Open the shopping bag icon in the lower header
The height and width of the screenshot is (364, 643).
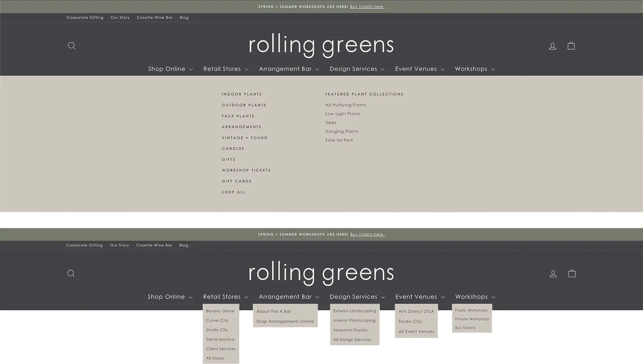[x=572, y=273]
